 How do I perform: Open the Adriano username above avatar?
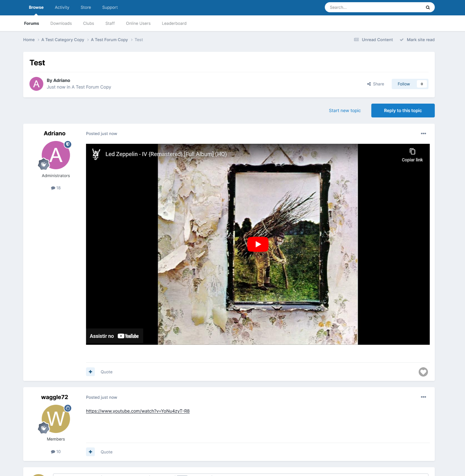[55, 133]
